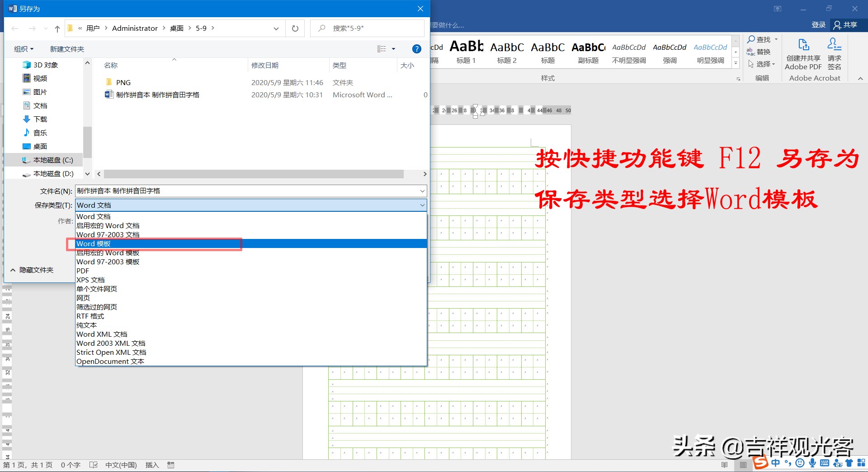Image resolution: width=868 pixels, height=472 pixels.
Task: Toggle 插入 mode on the status bar
Action: [x=151, y=465]
